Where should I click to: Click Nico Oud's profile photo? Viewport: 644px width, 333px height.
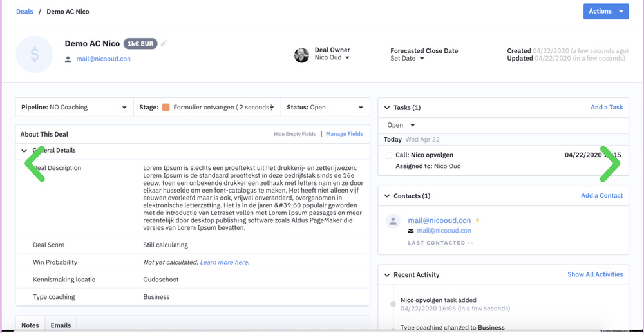click(x=301, y=55)
